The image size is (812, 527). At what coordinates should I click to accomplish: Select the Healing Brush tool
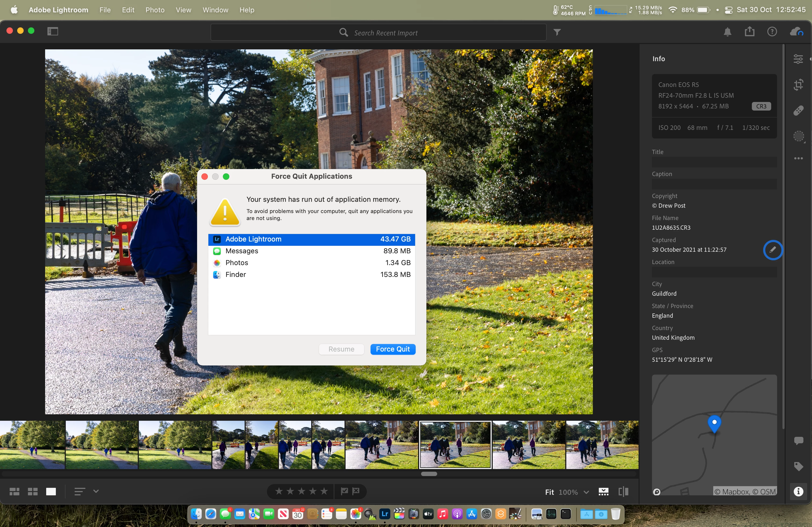[x=798, y=111]
